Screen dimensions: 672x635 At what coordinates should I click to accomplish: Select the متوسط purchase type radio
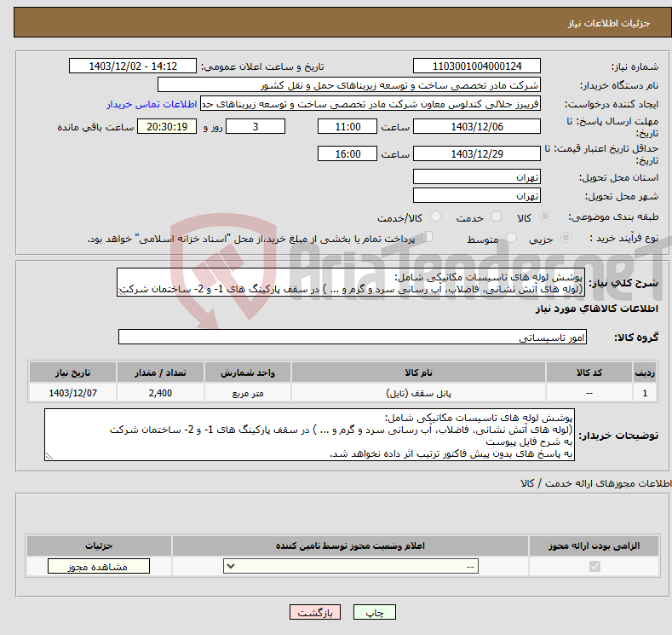click(x=511, y=238)
